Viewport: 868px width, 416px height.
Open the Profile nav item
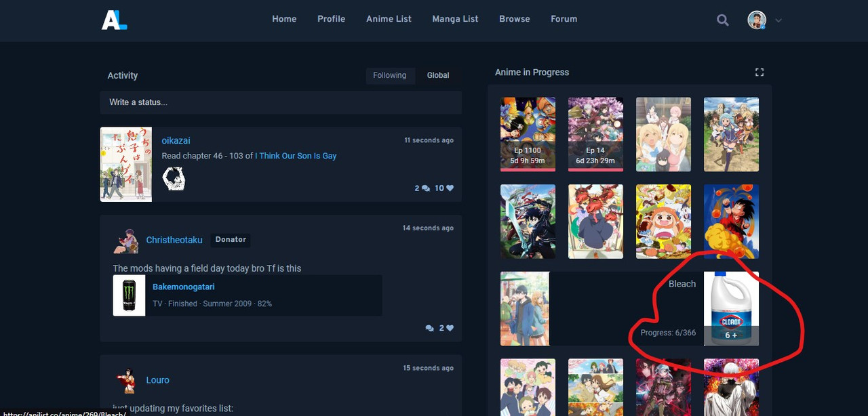click(331, 19)
